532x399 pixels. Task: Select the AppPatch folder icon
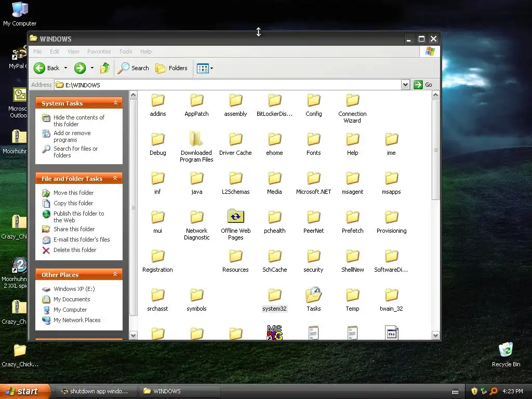[197, 100]
